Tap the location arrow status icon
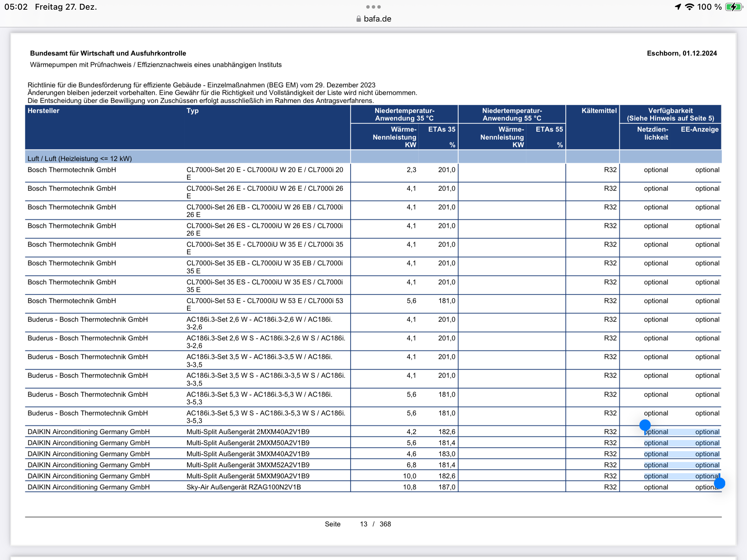Screen dimensions: 747x560 tap(678, 7)
